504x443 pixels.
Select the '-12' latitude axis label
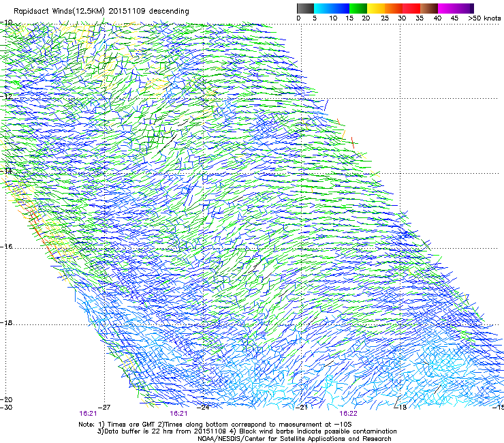6,96
